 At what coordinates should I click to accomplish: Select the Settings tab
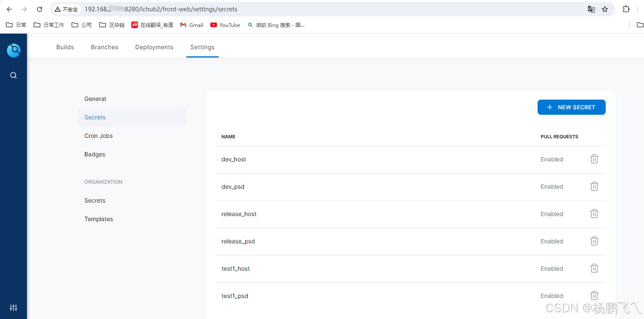[x=202, y=47]
